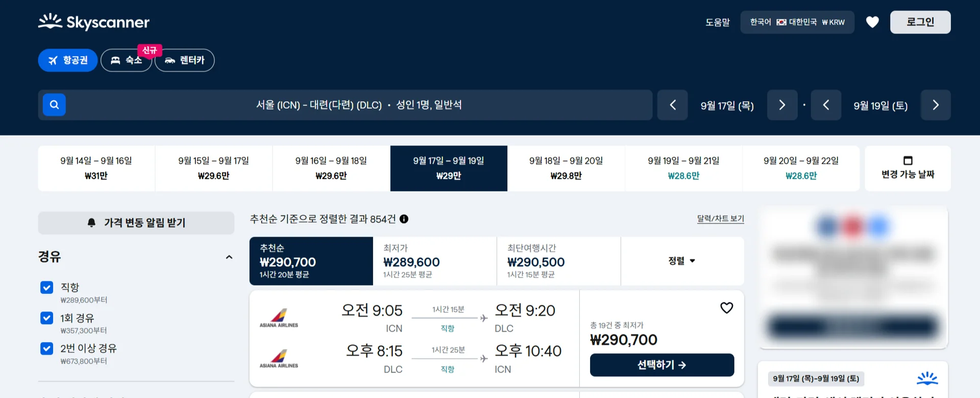
Task: Click the blue search magnifier icon
Action: pyautogui.click(x=54, y=105)
